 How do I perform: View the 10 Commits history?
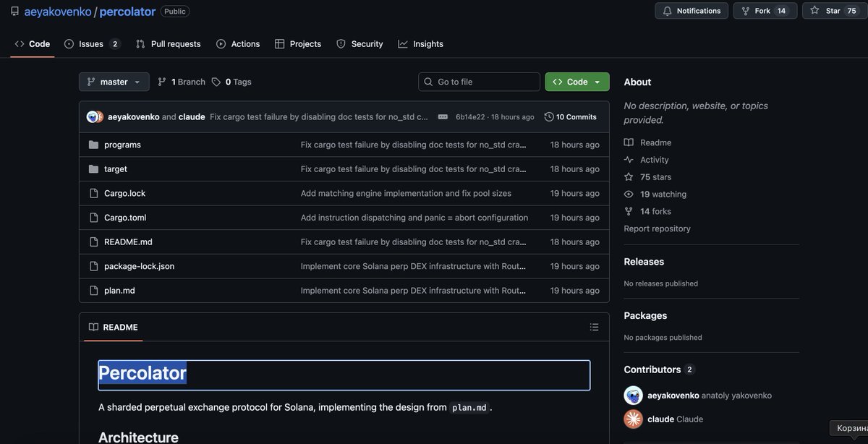pyautogui.click(x=571, y=116)
